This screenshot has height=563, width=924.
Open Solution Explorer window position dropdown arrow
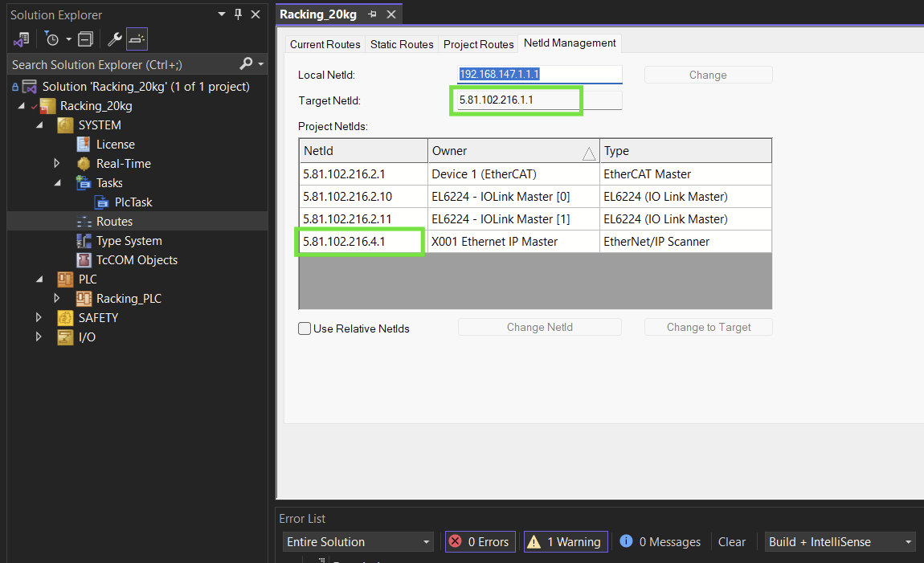pyautogui.click(x=222, y=14)
